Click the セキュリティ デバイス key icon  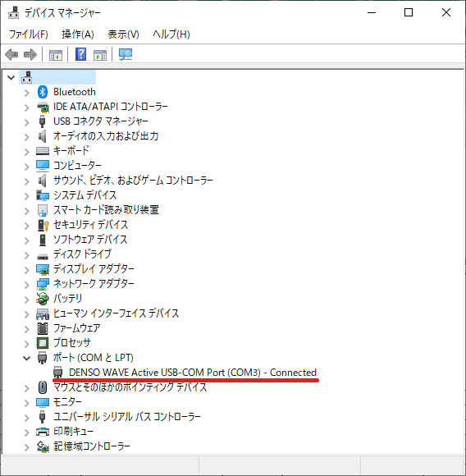[x=43, y=225]
